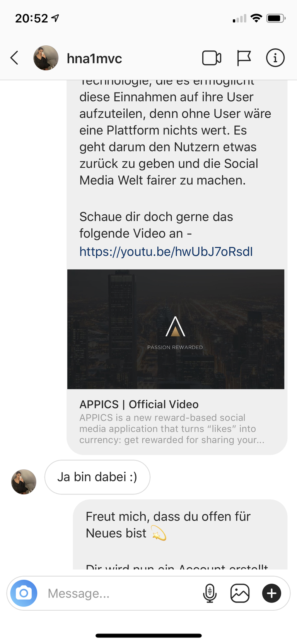Open the blue camera button in message bar
The width and height of the screenshot is (297, 644).
click(24, 593)
